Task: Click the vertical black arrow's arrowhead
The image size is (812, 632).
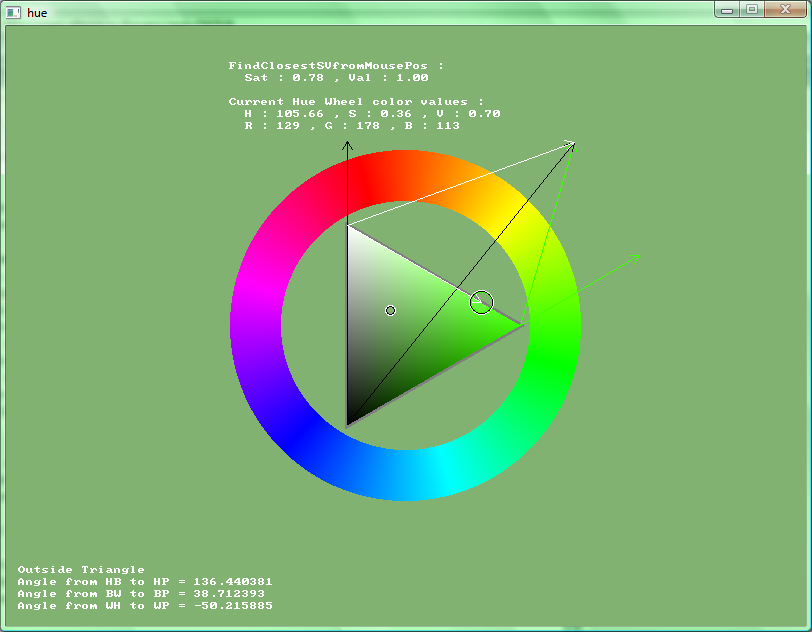Action: click(x=347, y=146)
